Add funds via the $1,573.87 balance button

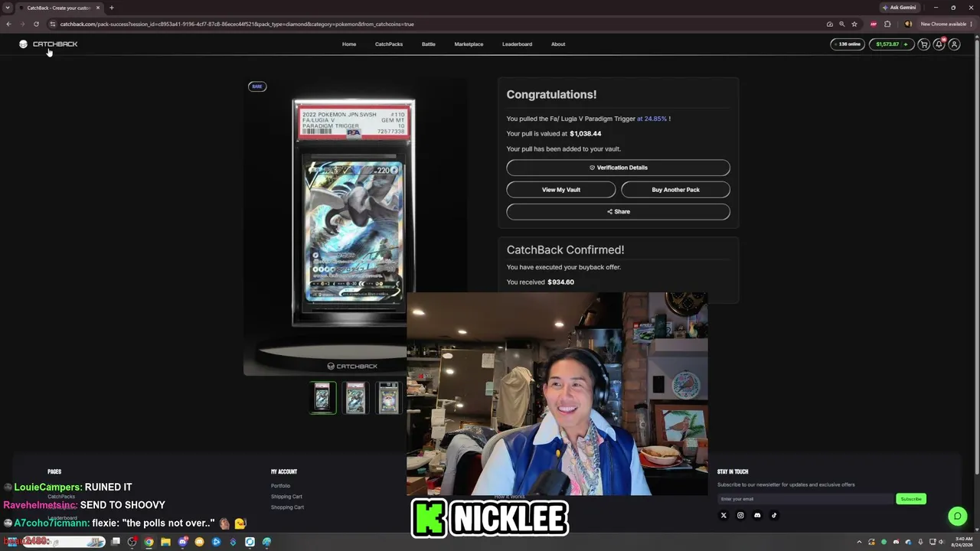pos(891,44)
